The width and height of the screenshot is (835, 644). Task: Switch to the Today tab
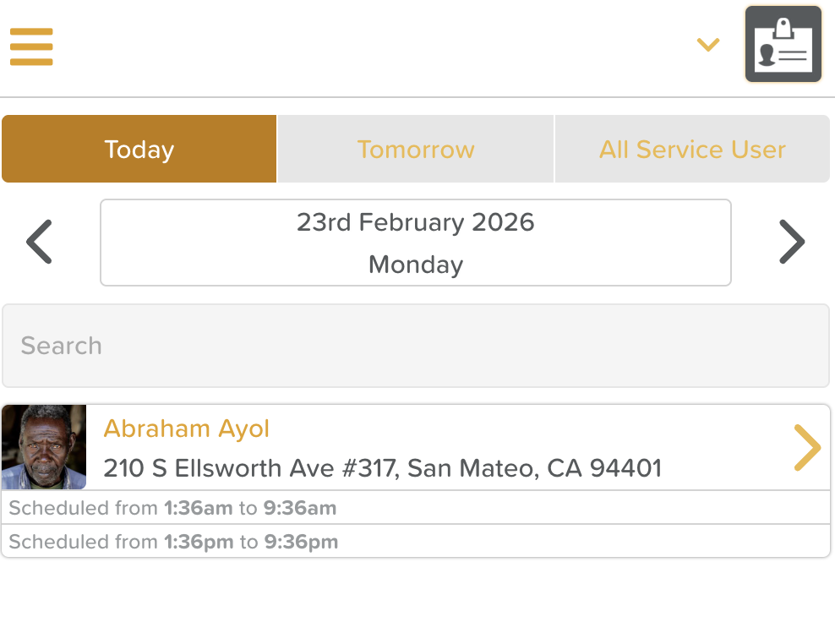139,150
